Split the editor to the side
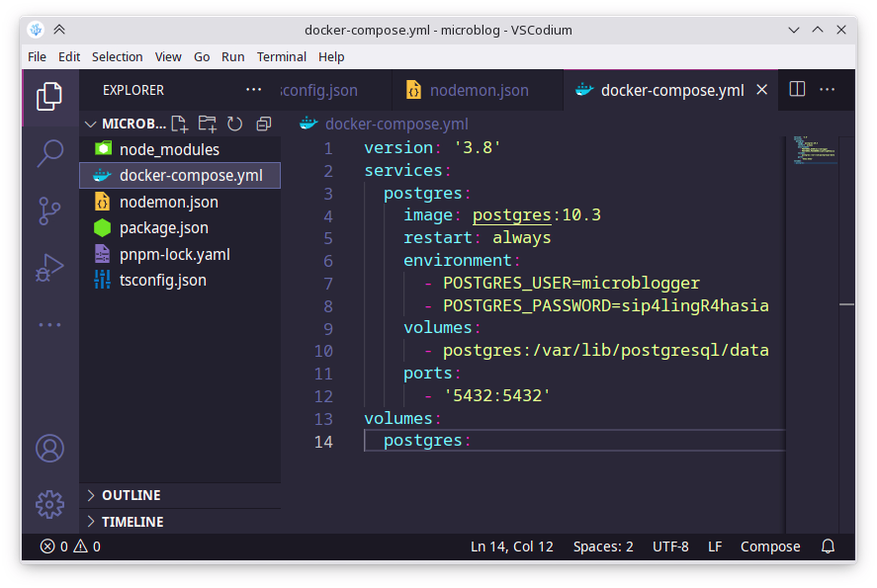 tap(797, 89)
